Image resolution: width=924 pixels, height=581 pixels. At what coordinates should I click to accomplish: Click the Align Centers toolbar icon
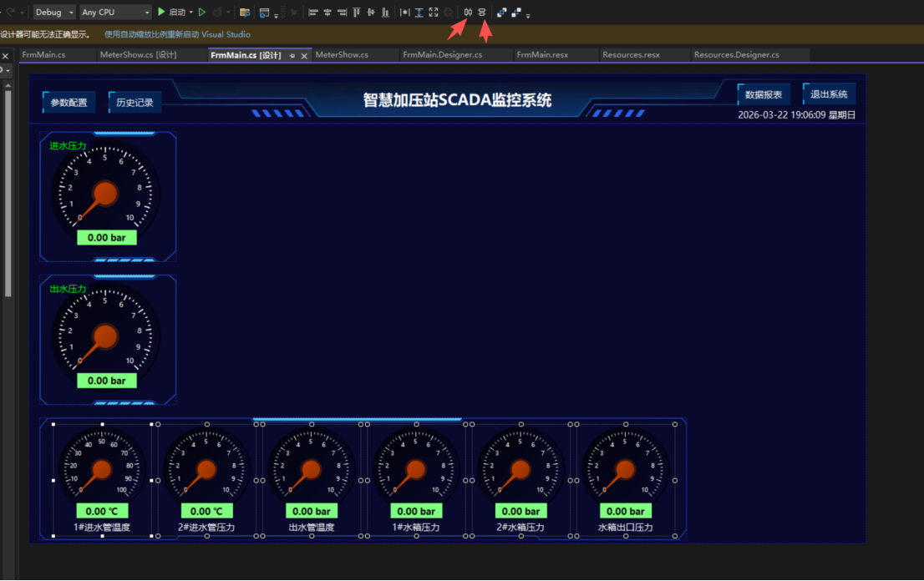(x=327, y=13)
